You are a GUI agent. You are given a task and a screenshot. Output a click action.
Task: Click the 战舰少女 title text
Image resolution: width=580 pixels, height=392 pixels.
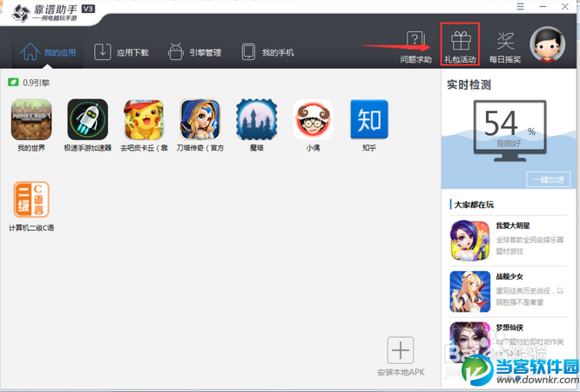(509, 276)
